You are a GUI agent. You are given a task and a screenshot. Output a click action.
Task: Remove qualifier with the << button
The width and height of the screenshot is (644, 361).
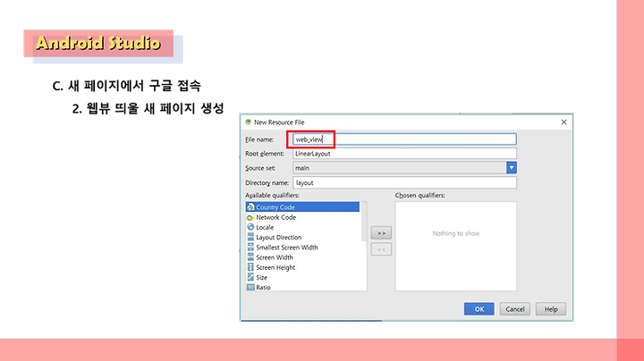(x=381, y=249)
